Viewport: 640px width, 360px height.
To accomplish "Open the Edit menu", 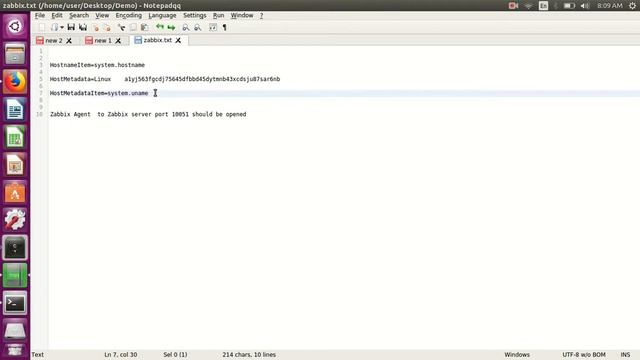I will click(x=57, y=15).
